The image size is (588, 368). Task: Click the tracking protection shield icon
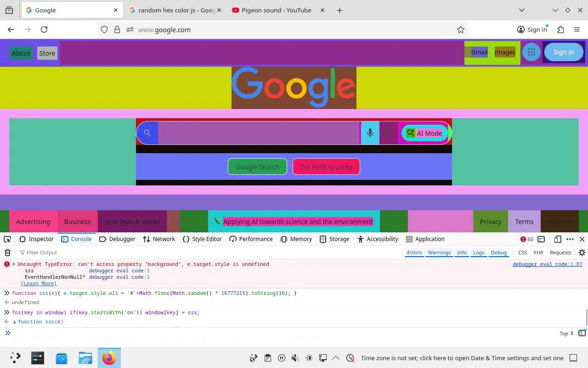(104, 29)
